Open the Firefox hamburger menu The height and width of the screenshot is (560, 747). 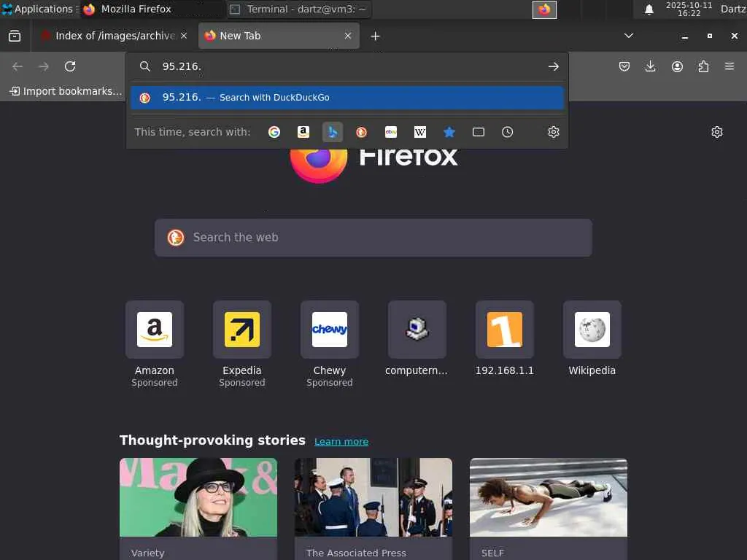[x=729, y=66]
